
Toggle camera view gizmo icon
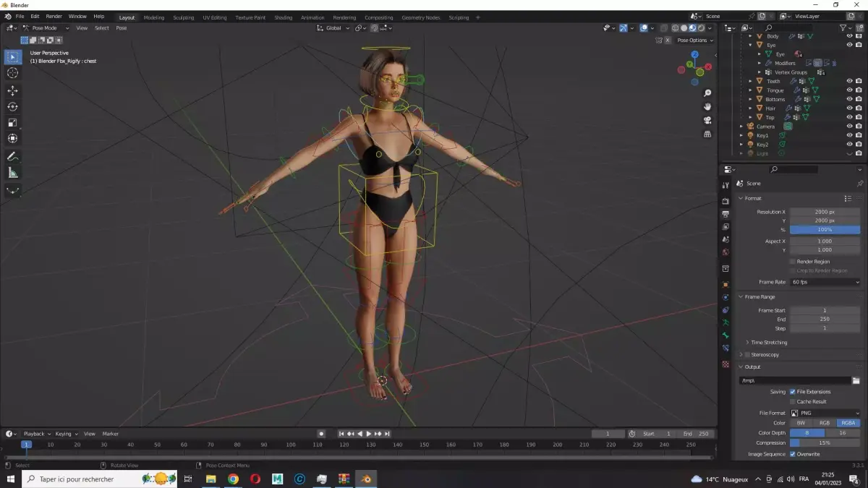point(707,120)
